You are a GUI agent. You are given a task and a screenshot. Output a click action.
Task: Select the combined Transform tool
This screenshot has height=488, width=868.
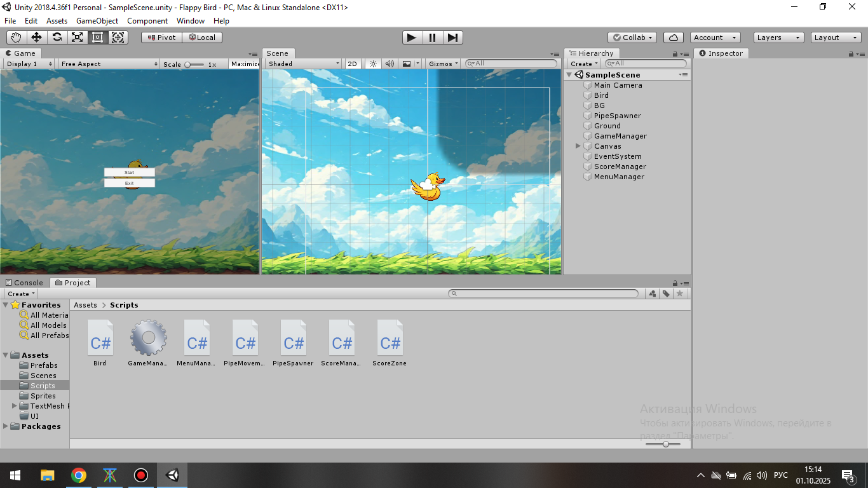coord(118,37)
